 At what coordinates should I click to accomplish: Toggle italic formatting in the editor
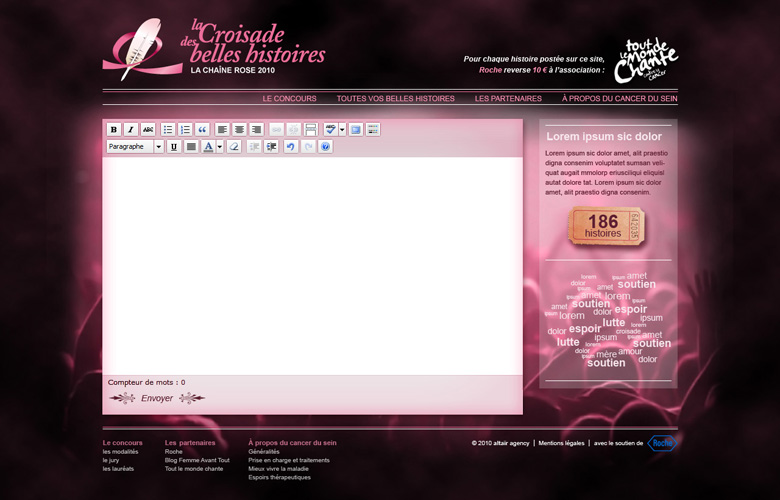tap(131, 129)
